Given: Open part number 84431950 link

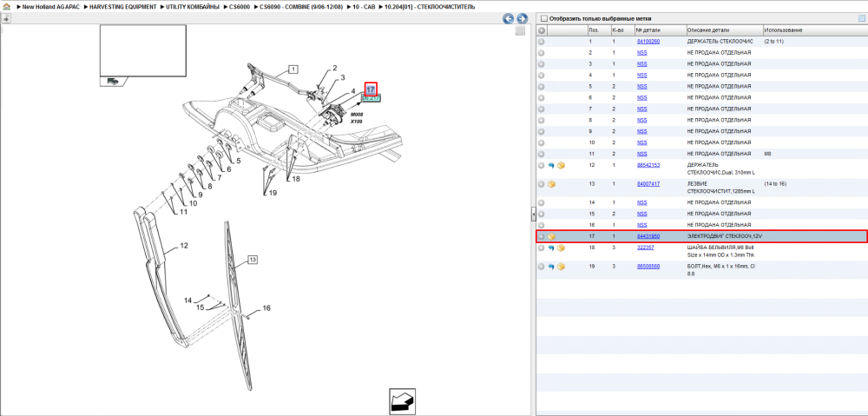Looking at the screenshot, I should pos(648,236).
